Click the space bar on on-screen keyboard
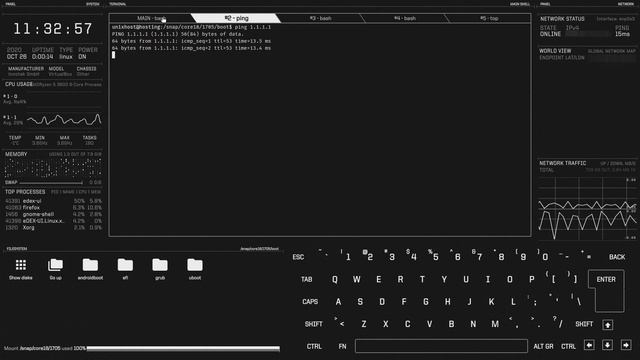Screen dimensions: 640x360 pos(441,346)
